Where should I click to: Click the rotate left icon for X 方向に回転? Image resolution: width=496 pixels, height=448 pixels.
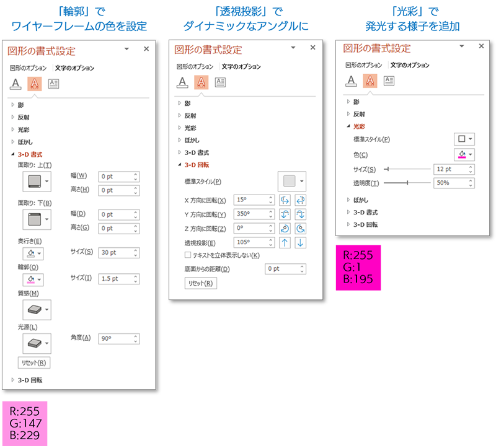pos(286,200)
